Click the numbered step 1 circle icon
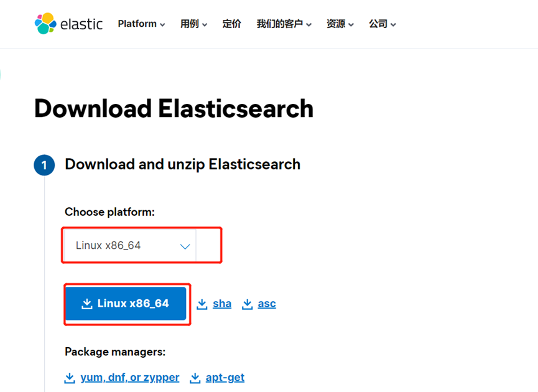The width and height of the screenshot is (538, 392). (44, 165)
